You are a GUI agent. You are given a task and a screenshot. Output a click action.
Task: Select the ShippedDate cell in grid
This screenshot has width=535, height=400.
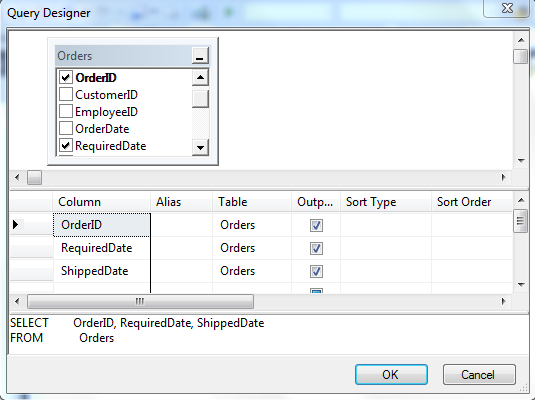101,271
